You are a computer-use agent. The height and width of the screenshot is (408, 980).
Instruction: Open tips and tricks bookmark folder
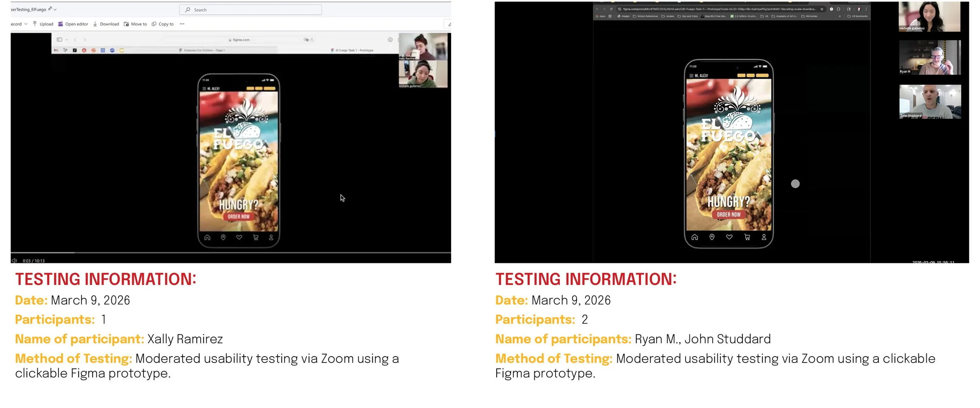[688, 16]
